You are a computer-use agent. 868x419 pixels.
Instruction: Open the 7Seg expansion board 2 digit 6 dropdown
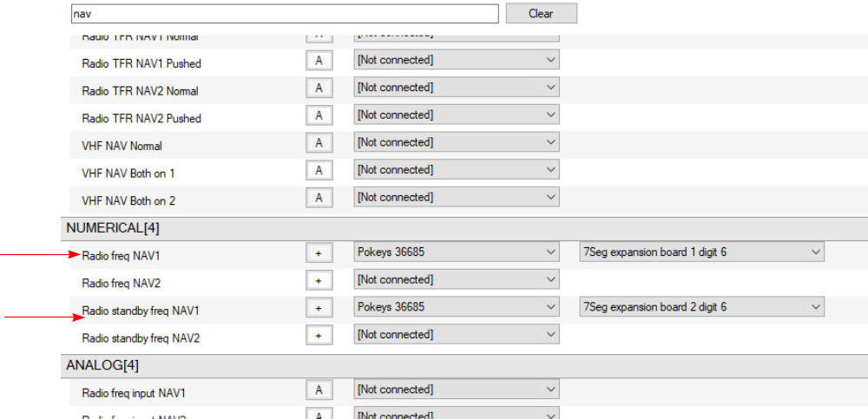(x=701, y=307)
